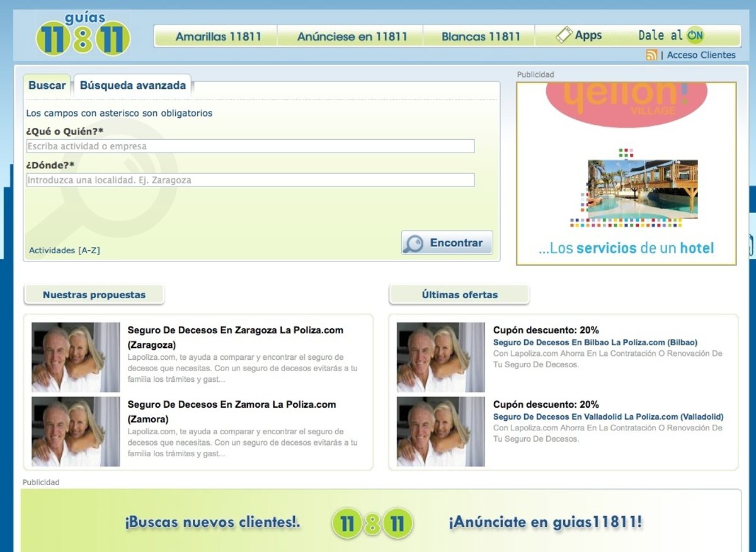Focus the ¿Qué o Quién? input field

[250, 146]
